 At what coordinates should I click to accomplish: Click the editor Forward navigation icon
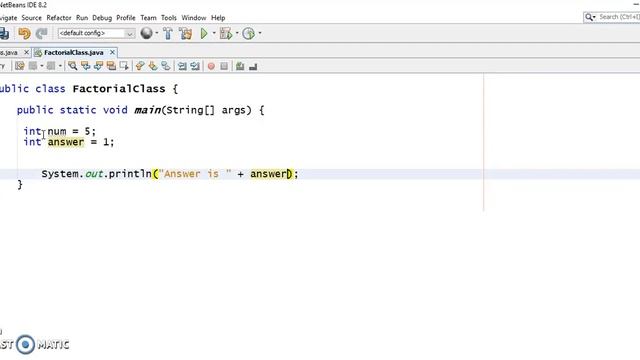click(x=51, y=66)
